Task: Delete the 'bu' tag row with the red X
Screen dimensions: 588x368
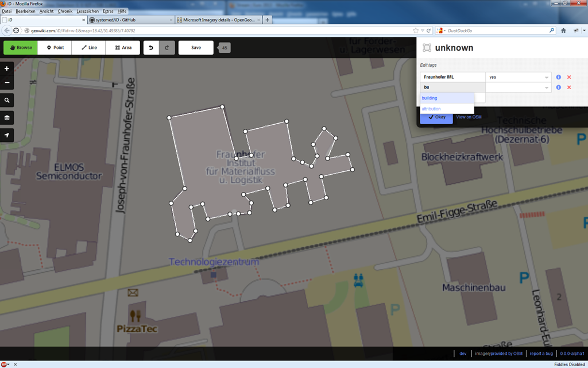Action: pyautogui.click(x=569, y=87)
